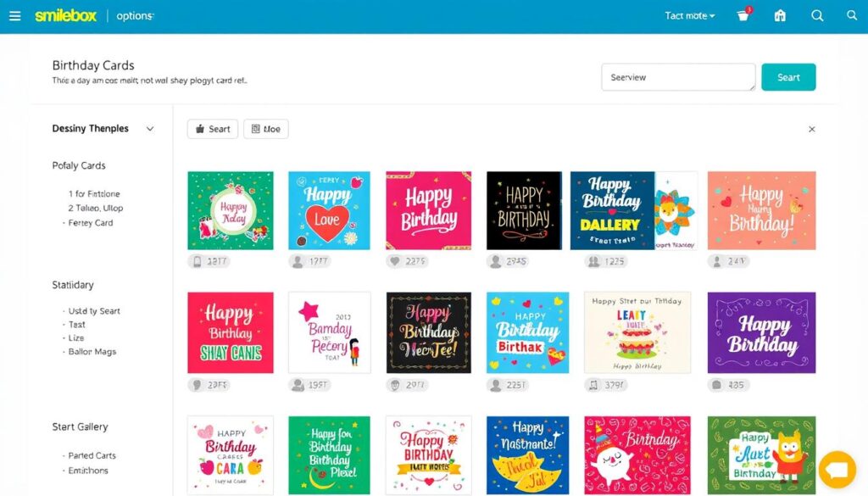Image resolution: width=868 pixels, height=496 pixels.
Task: Click the shopping cart icon with notification badge
Action: 743,15
